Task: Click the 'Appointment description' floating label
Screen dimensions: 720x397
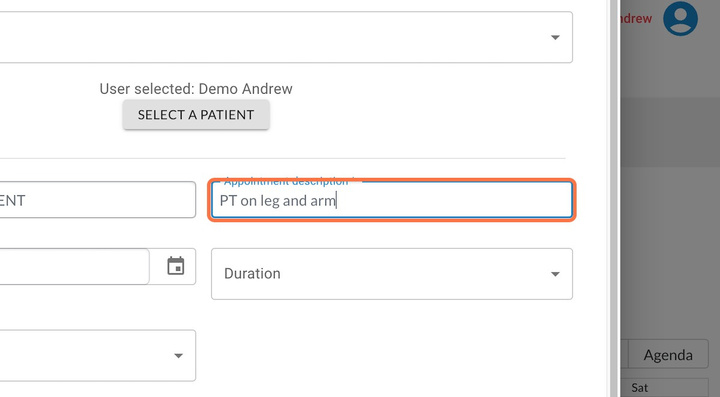Action: coord(287,182)
